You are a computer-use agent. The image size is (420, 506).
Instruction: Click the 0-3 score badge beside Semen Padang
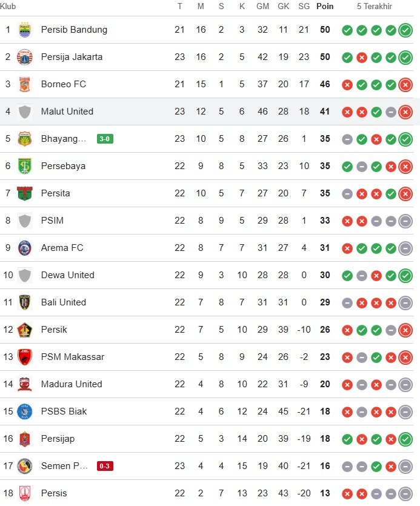(105, 466)
